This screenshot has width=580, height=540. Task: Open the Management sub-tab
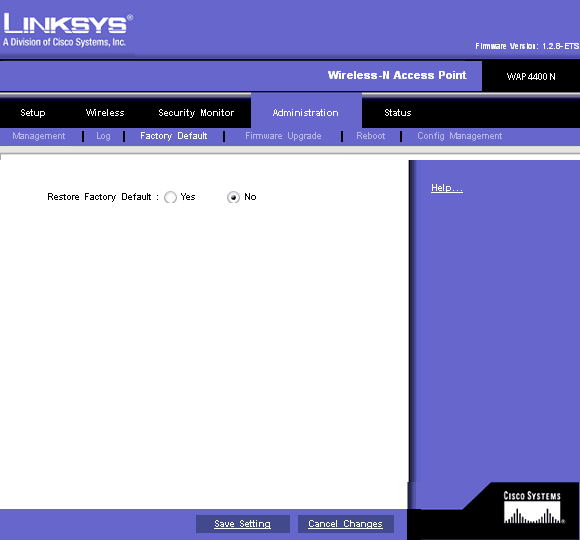pos(38,136)
